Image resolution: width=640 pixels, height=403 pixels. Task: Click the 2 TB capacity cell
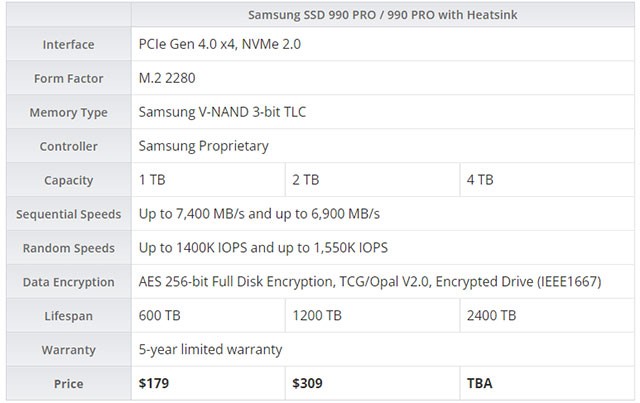[x=305, y=181]
